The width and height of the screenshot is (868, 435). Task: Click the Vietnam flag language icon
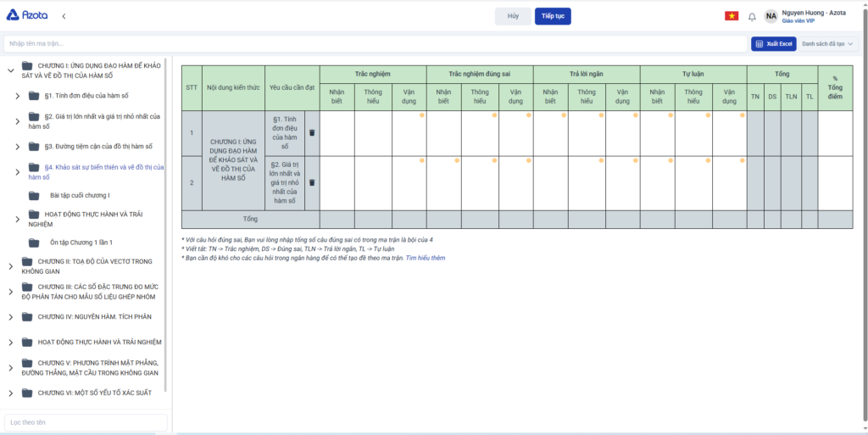731,16
